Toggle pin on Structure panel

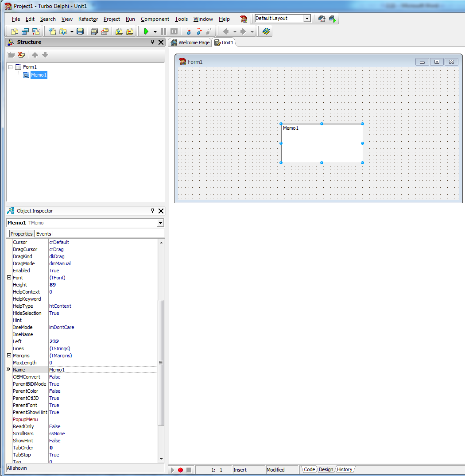tap(152, 42)
